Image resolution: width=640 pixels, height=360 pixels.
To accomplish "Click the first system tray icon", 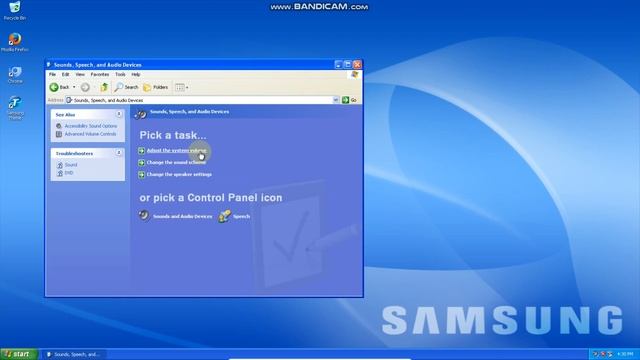I will [x=595, y=354].
